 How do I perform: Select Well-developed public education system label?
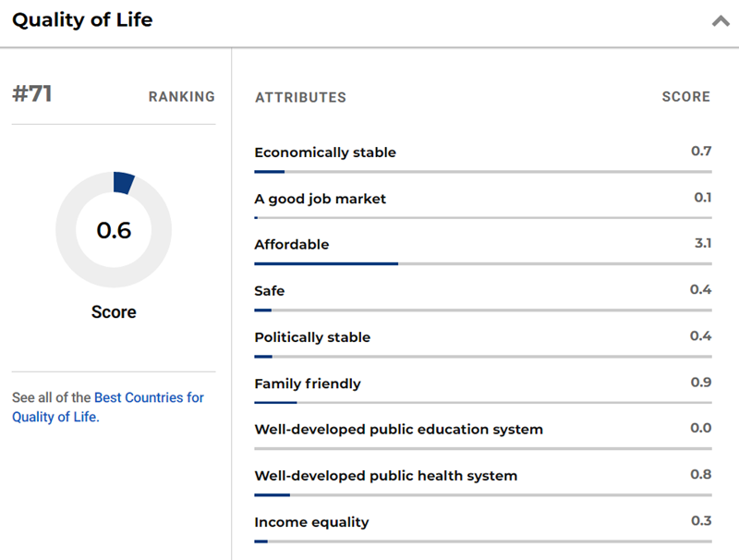click(398, 430)
